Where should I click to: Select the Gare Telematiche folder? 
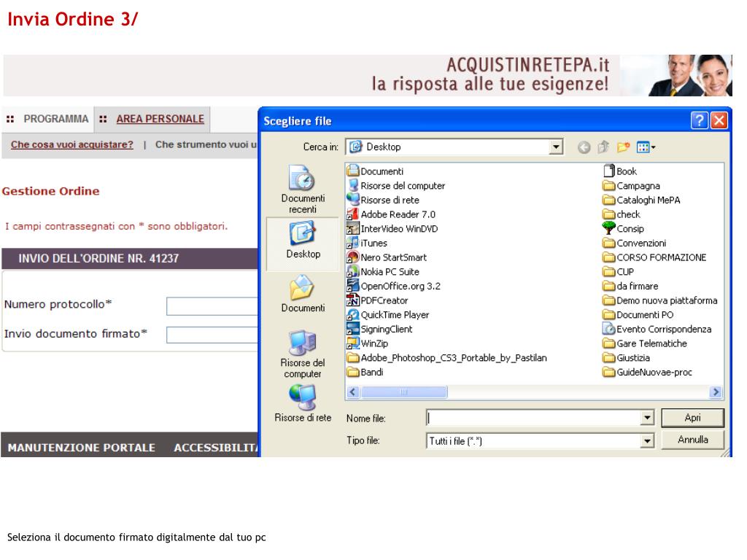point(645,343)
